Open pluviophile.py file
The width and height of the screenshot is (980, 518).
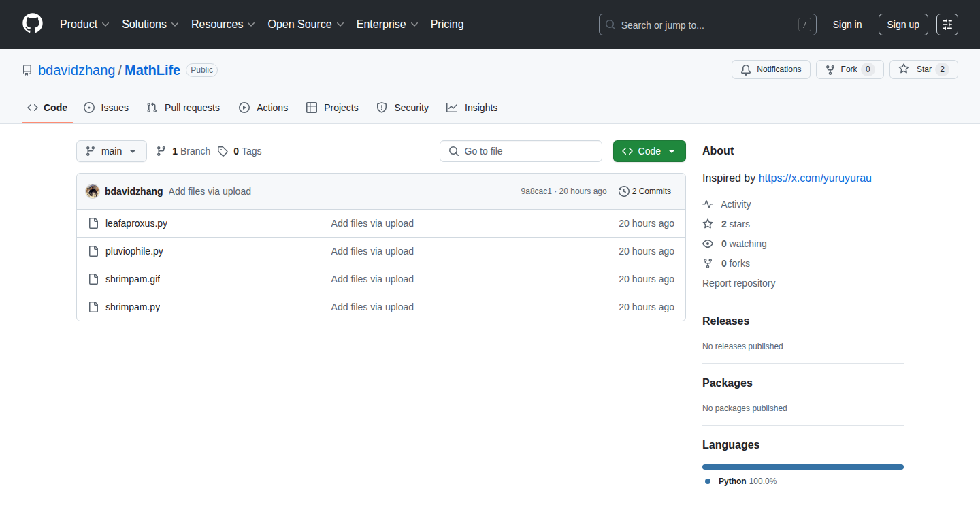[x=134, y=251]
